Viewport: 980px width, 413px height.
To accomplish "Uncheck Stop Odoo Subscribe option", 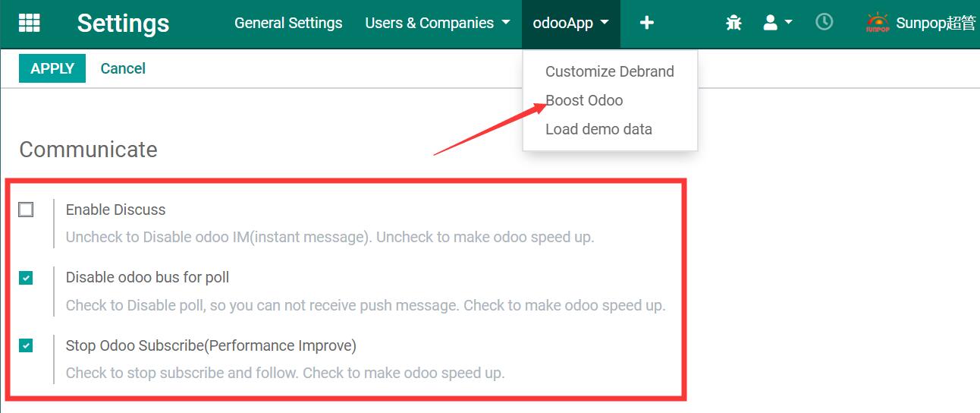I will tap(27, 345).
